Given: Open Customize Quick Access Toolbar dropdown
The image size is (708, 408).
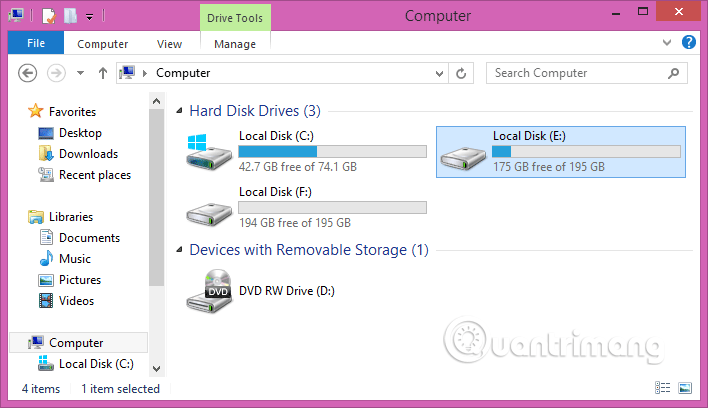Looking at the screenshot, I should [x=89, y=16].
